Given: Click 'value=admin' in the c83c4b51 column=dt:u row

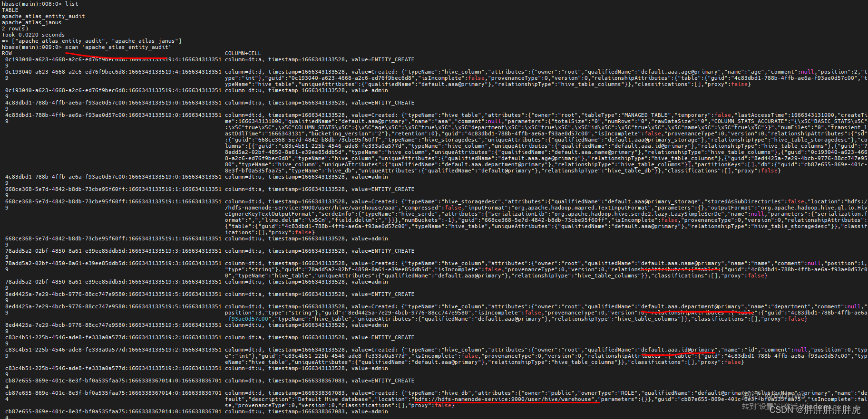Looking at the screenshot, I should [370, 368].
